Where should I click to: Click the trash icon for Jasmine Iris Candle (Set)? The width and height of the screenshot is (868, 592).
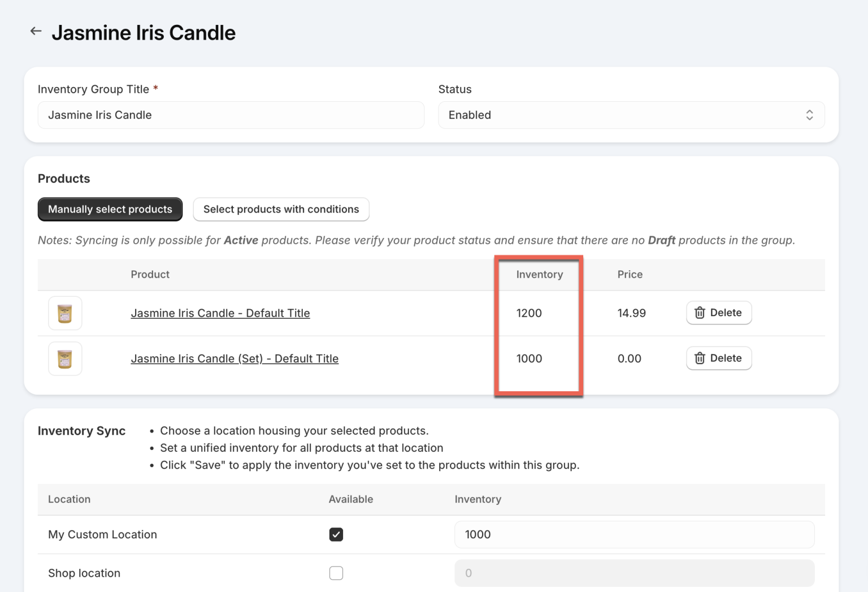click(700, 358)
